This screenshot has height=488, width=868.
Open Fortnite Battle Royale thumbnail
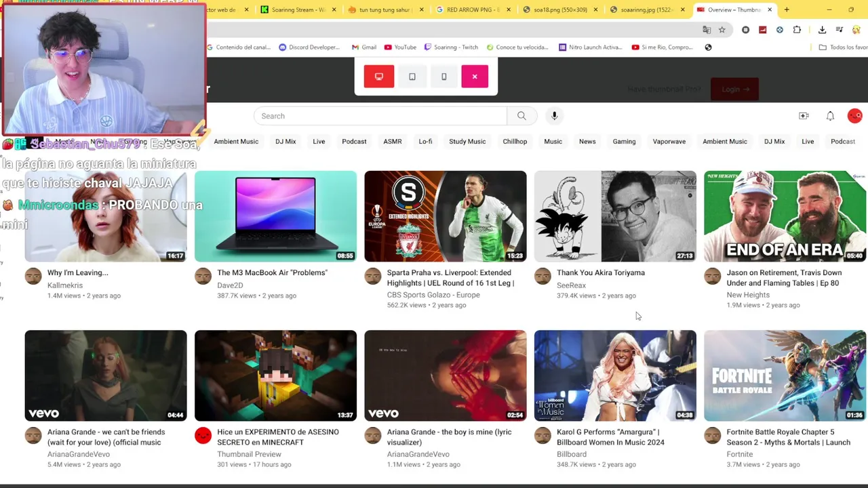click(x=785, y=375)
